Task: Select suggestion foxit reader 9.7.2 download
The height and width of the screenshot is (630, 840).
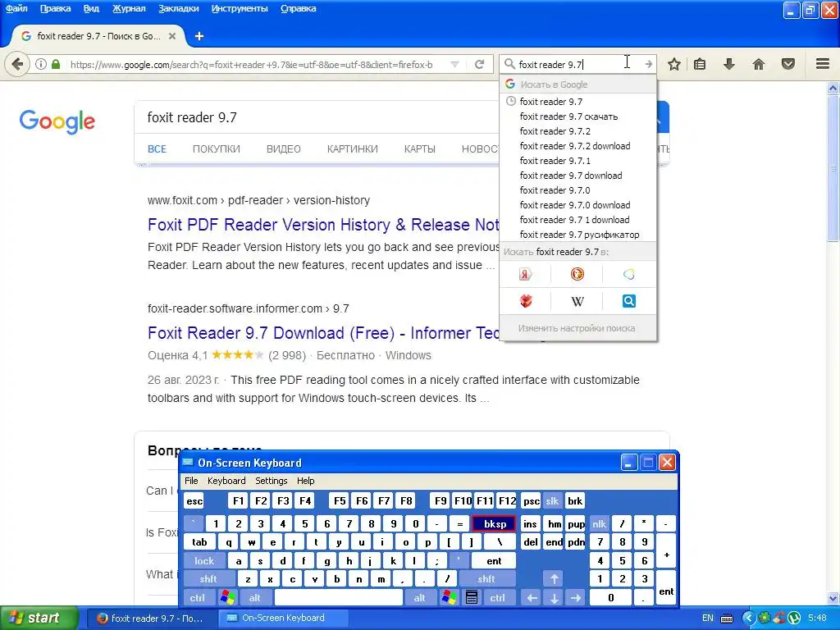Action: tap(577, 146)
